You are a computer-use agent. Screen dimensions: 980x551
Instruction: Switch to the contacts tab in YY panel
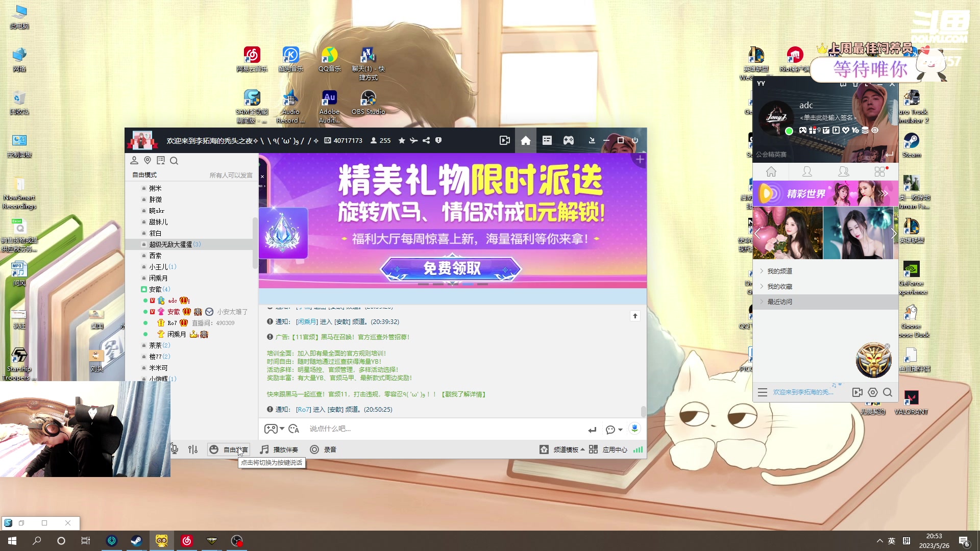pyautogui.click(x=807, y=172)
